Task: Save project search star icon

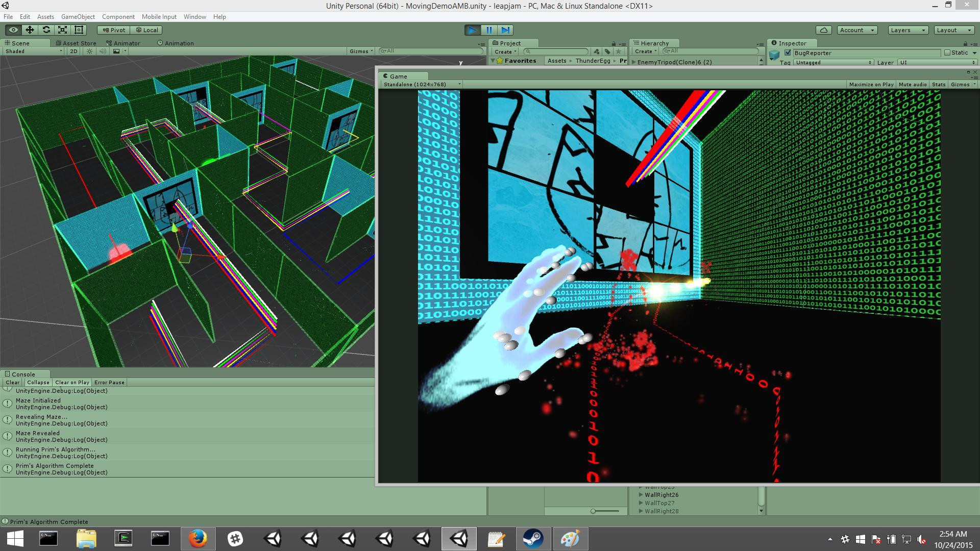Action: coord(619,52)
